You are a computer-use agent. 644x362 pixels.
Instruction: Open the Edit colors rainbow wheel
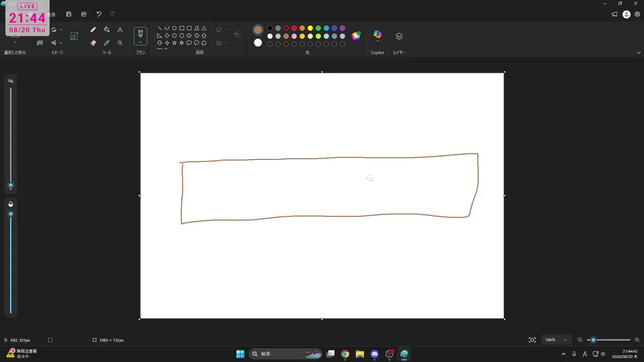pyautogui.click(x=356, y=36)
